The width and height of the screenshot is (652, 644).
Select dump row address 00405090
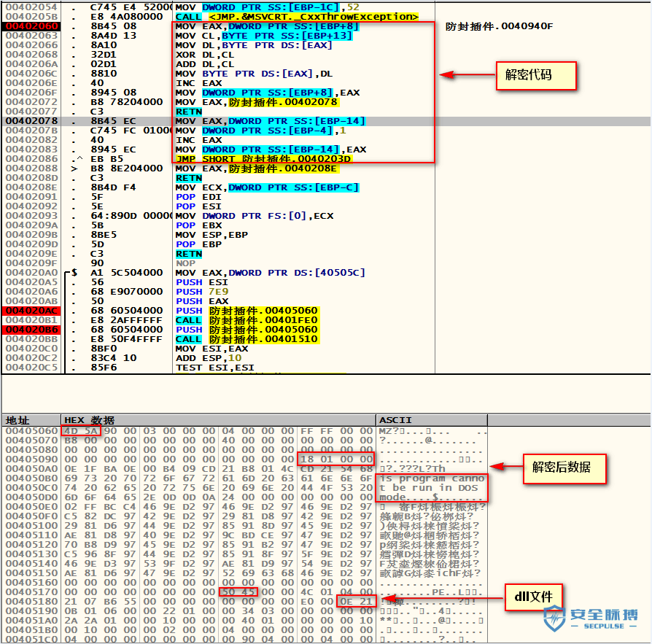coord(31,459)
